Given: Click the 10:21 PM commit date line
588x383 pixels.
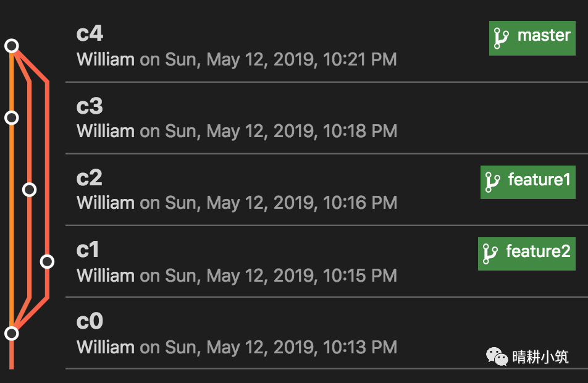Looking at the screenshot, I should [x=237, y=60].
